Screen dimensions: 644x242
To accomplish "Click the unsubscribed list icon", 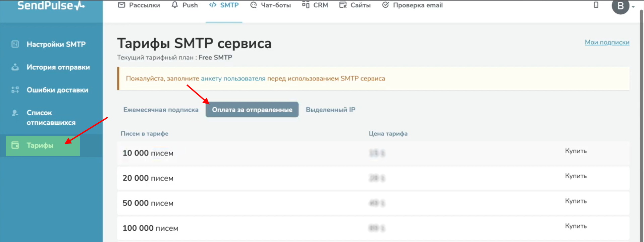I will point(15,113).
